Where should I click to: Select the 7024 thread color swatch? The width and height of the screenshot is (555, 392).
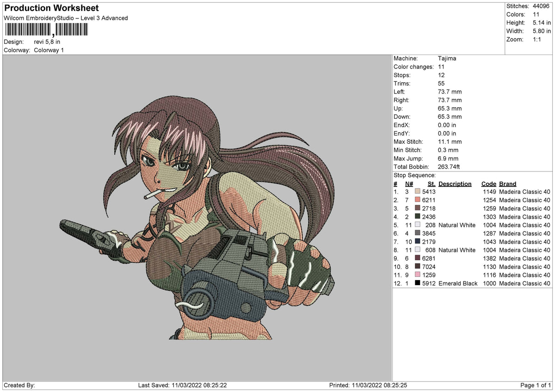tap(418, 267)
